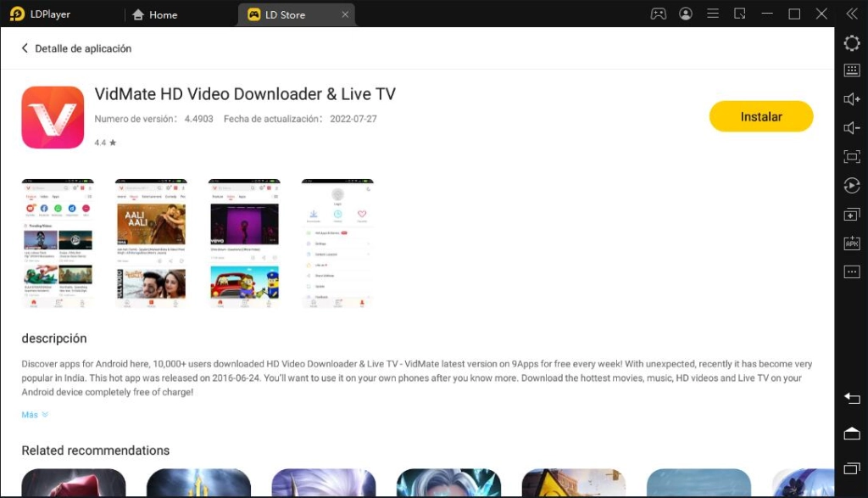Click the Related recommendations heading
The image size is (868, 498).
pos(96,450)
